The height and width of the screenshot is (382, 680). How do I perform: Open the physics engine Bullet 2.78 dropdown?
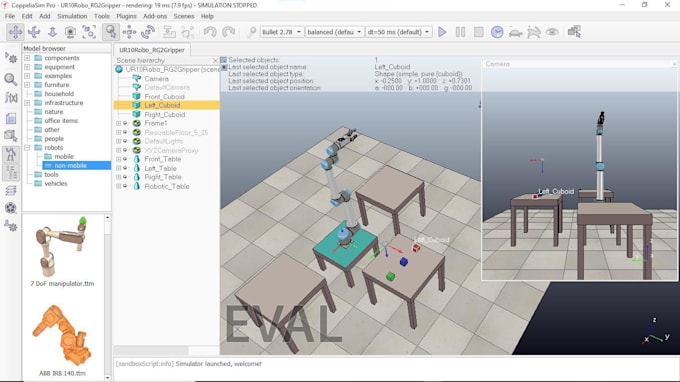point(281,32)
